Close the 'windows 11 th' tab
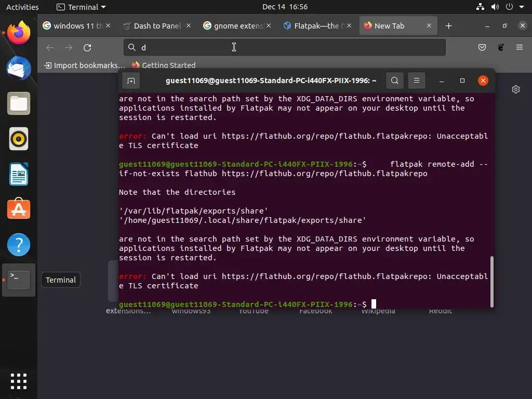Screen dimensions: 532x399 (108, 26)
